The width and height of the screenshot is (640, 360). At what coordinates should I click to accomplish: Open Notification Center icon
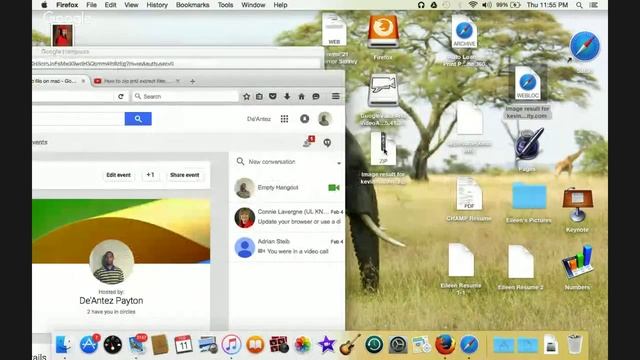(594, 5)
